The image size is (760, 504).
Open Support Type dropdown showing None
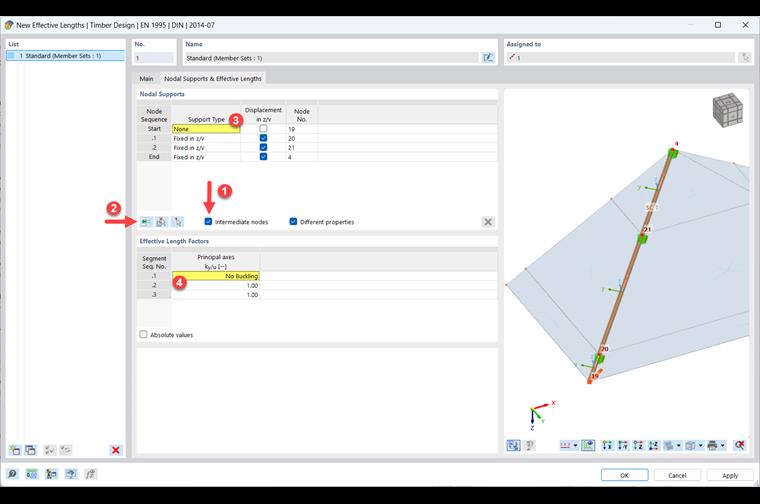pos(206,129)
